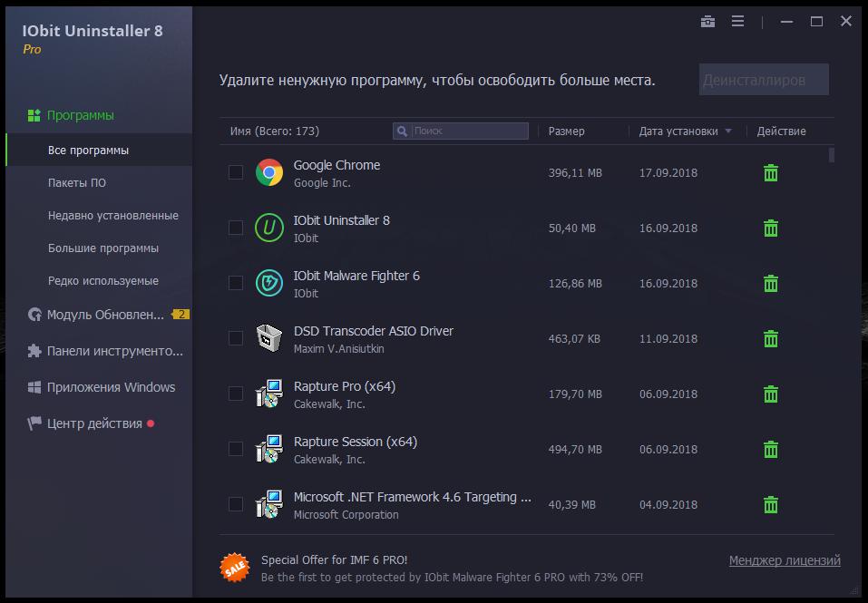Click trash icon for Microsoft .NET Framework 4.6
This screenshot has height=603, width=868.
tap(771, 504)
